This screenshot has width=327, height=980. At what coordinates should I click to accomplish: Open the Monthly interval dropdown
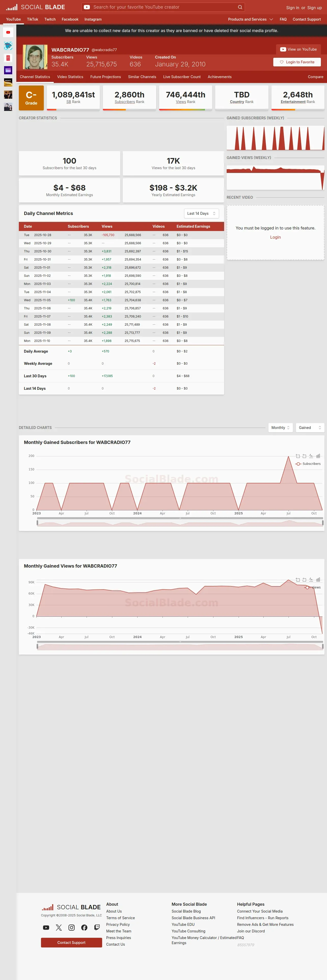coord(281,428)
